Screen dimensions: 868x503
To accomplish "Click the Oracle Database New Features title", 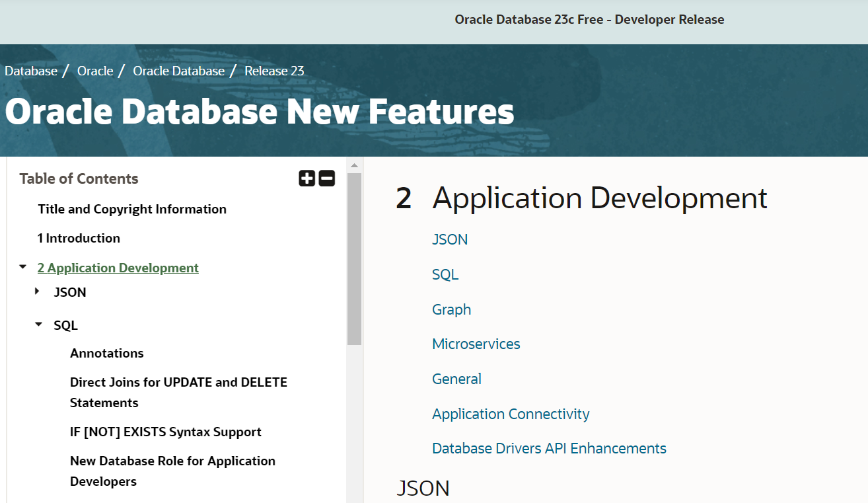I will [x=260, y=112].
